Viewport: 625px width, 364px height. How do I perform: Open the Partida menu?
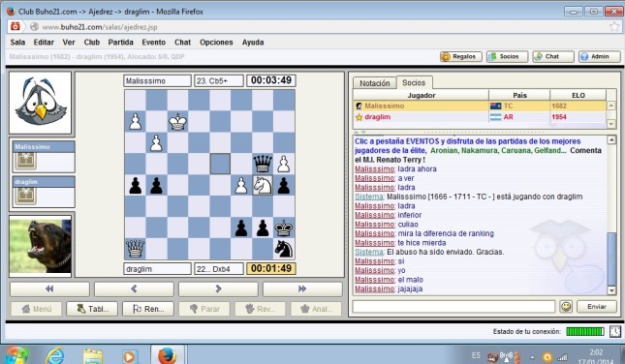click(x=120, y=43)
